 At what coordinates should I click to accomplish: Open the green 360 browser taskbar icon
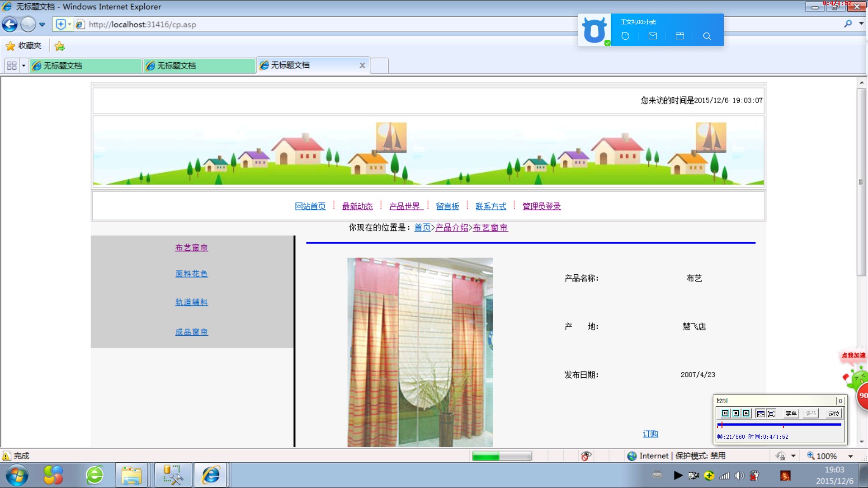[95, 475]
